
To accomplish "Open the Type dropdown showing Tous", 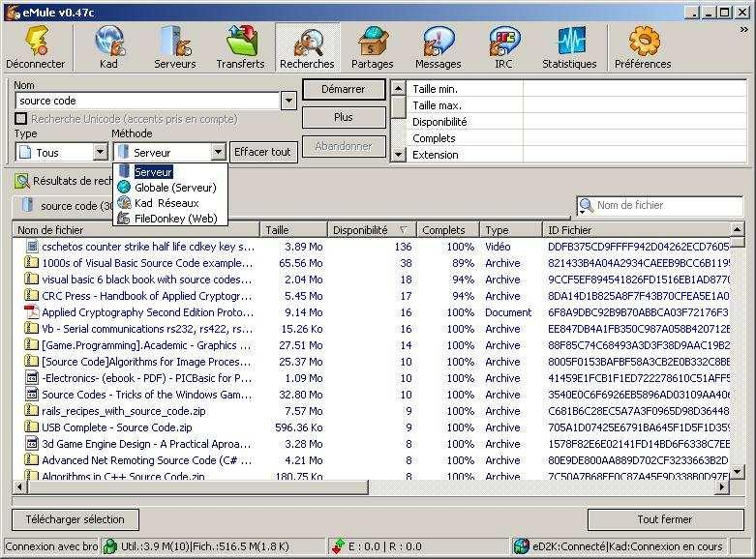I will tap(100, 152).
